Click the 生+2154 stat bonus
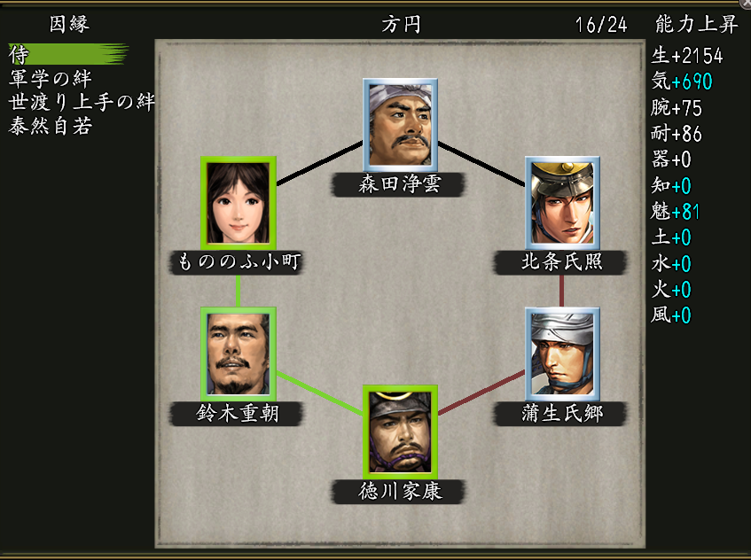 (687, 56)
